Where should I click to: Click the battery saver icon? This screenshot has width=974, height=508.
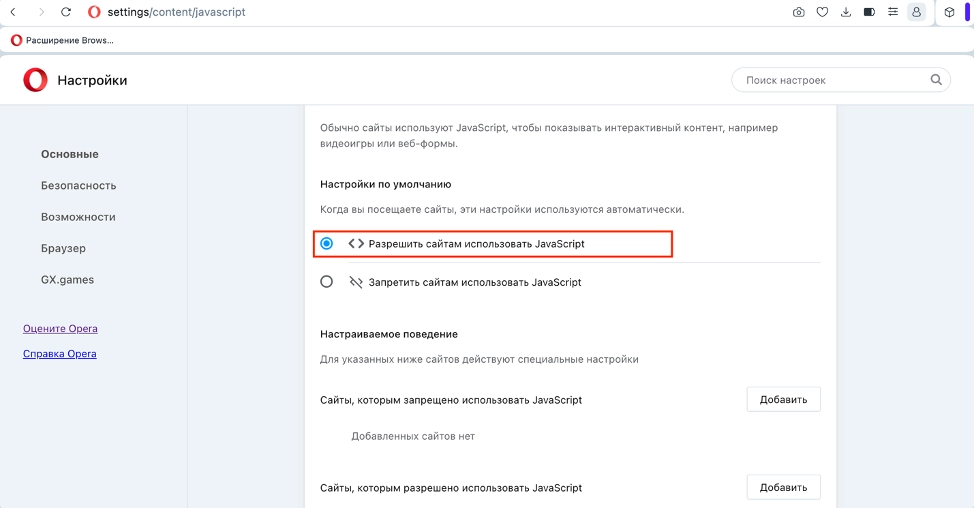coord(869,12)
